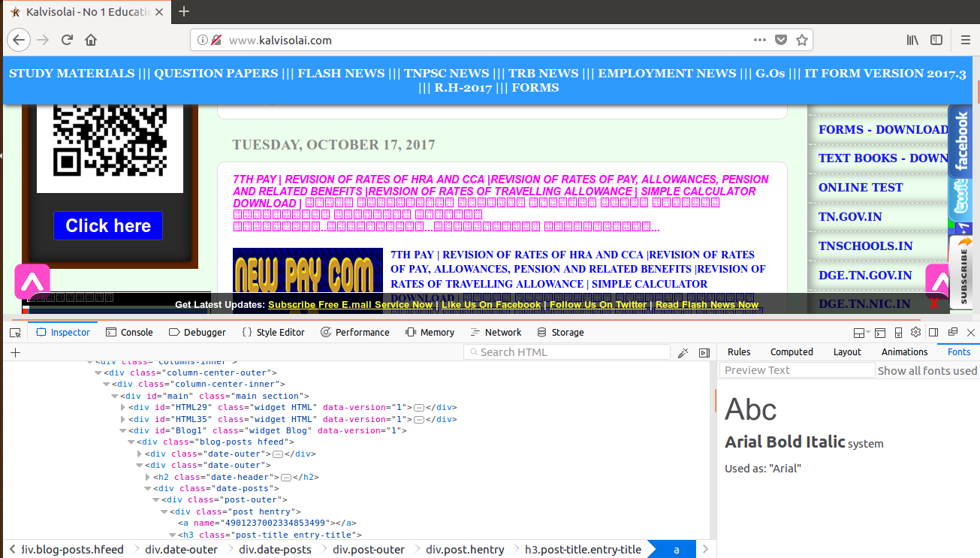
Task: Click the create new node plus icon
Action: pyautogui.click(x=14, y=351)
